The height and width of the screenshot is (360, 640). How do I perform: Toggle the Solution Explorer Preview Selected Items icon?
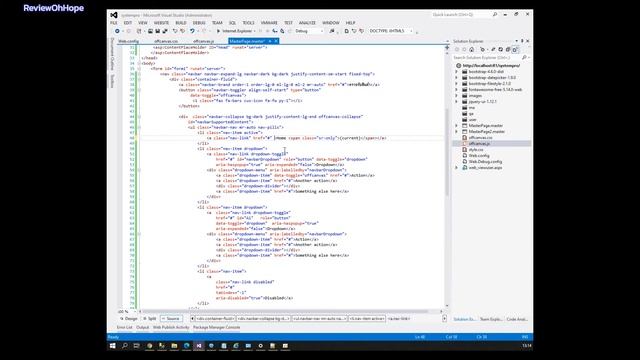click(515, 49)
